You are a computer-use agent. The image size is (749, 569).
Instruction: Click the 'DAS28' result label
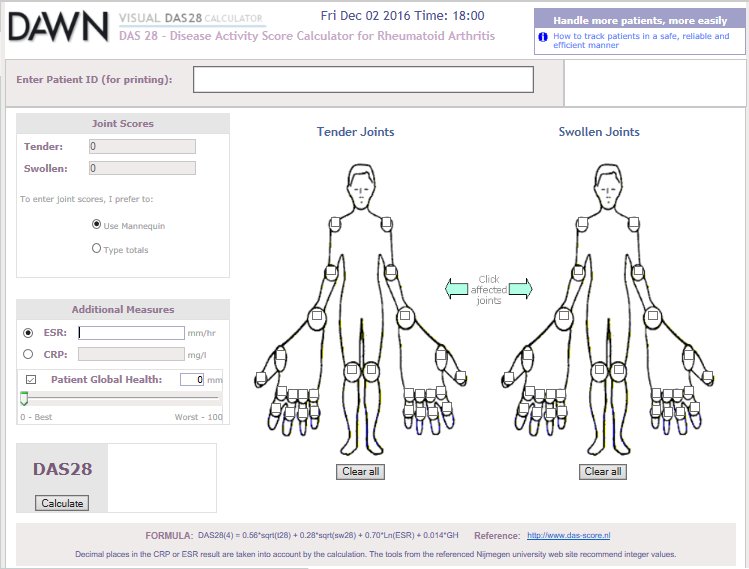click(x=62, y=469)
